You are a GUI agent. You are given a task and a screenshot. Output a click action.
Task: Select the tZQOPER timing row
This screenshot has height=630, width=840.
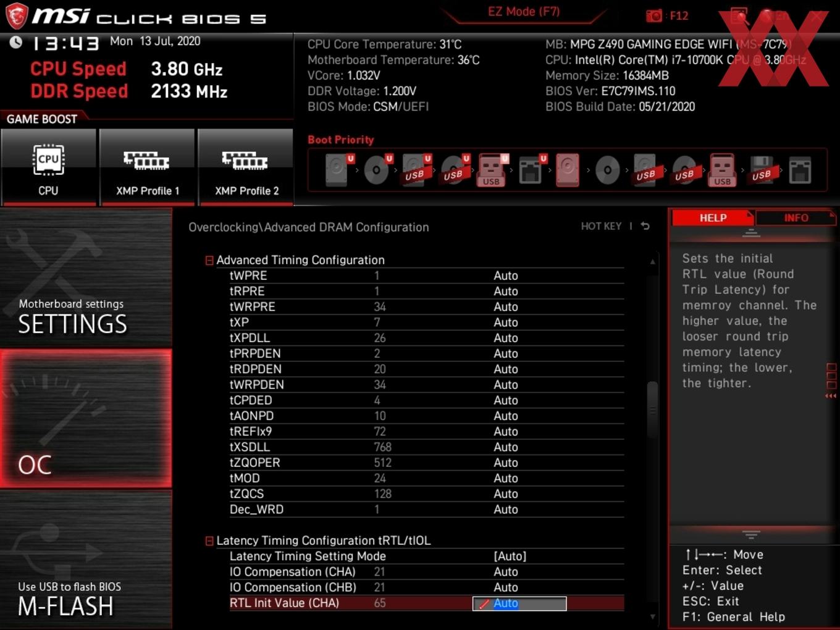(x=426, y=463)
